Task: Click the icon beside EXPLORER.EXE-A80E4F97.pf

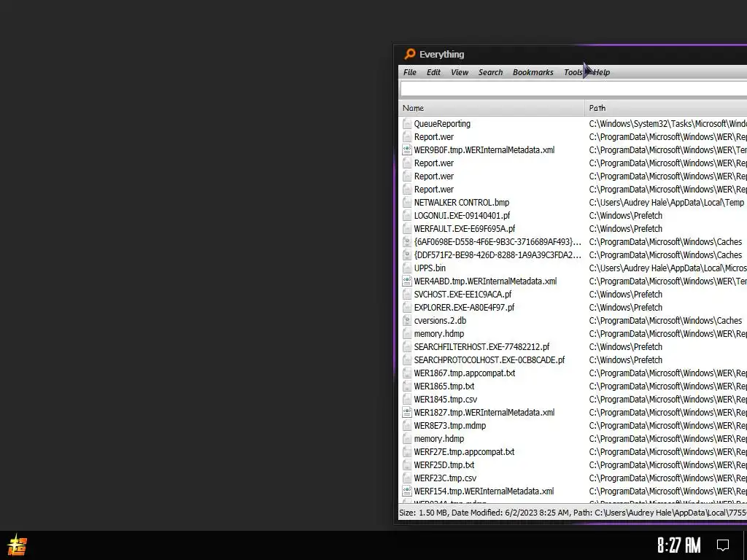Action: pyautogui.click(x=407, y=308)
